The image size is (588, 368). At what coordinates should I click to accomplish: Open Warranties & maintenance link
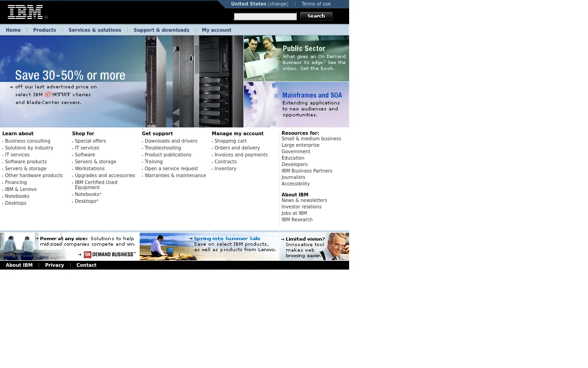coord(175,176)
